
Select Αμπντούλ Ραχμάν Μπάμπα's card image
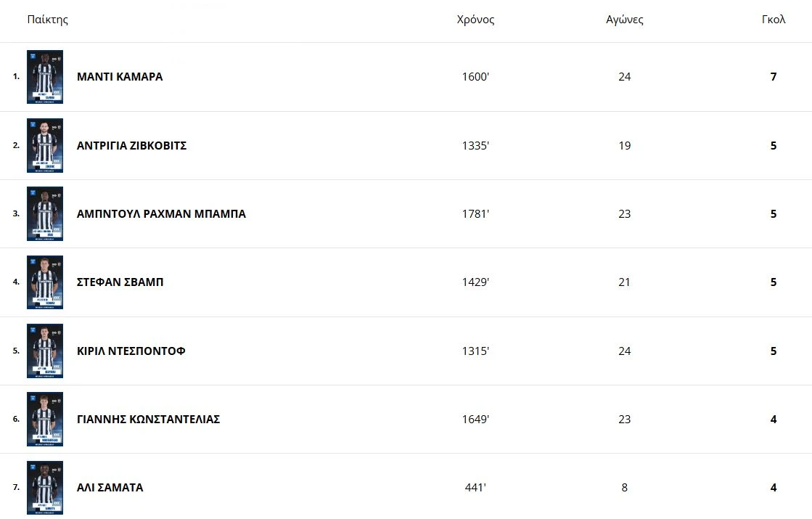tap(45, 214)
